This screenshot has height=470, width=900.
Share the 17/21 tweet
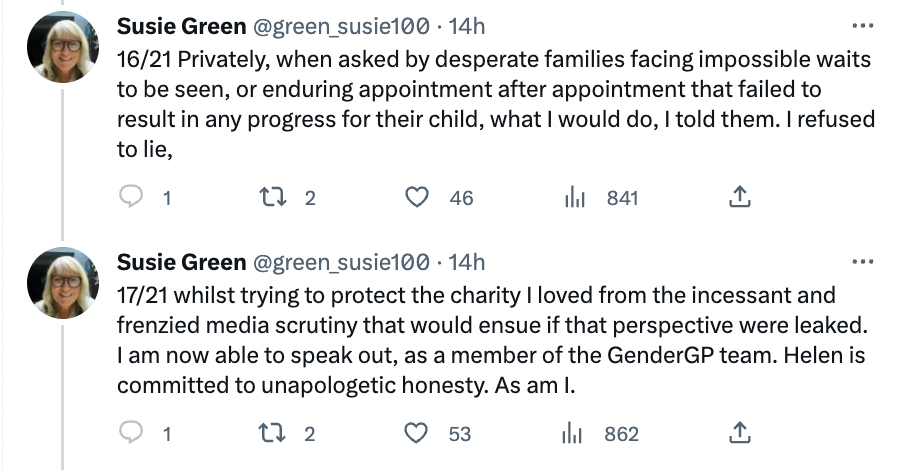[740, 433]
